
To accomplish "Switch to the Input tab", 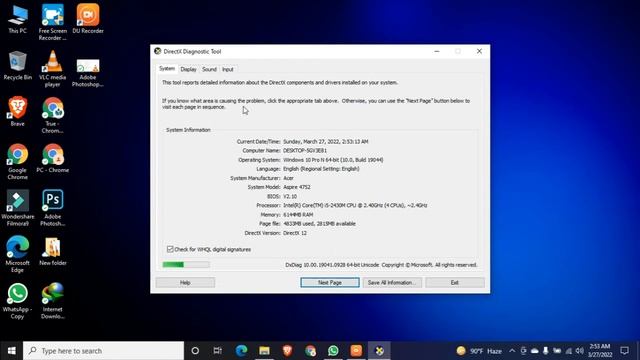I will 228,69.
